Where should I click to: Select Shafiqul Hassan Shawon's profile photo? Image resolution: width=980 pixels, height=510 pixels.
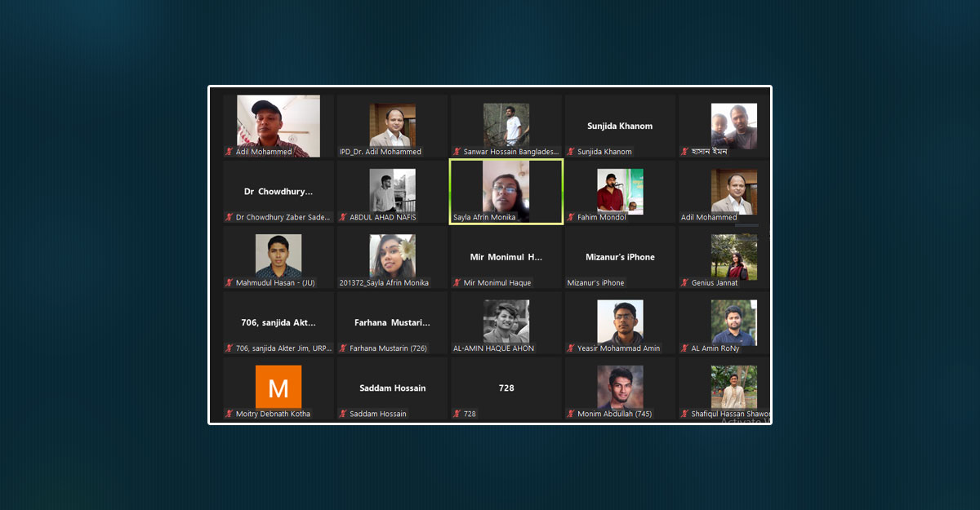733,387
